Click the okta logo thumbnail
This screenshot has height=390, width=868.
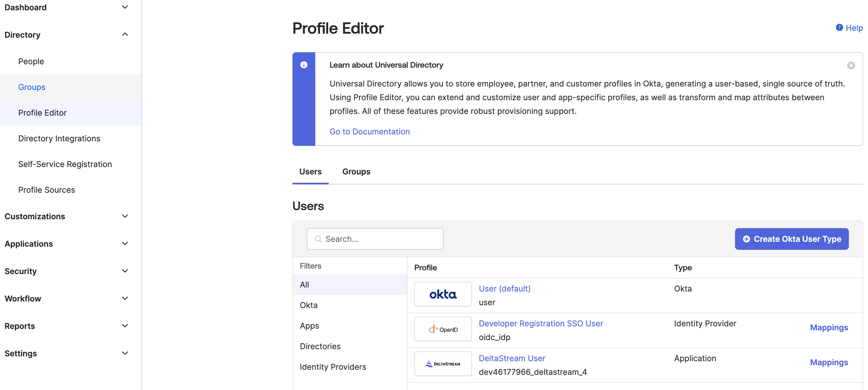tap(443, 294)
